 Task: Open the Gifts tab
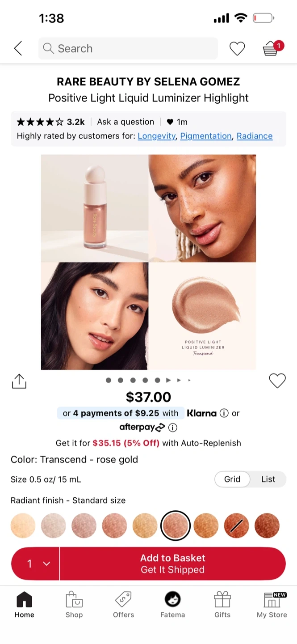(222, 604)
